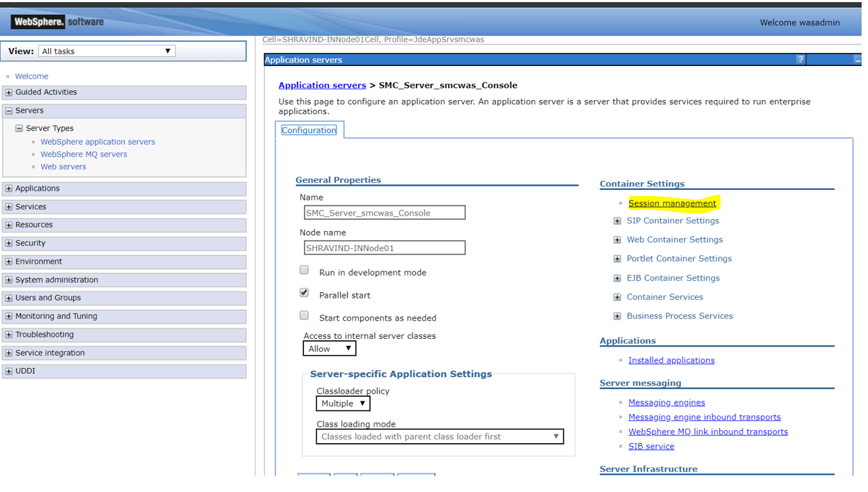Enable Run in development mode checkbox
The width and height of the screenshot is (868, 492).
tap(304, 270)
